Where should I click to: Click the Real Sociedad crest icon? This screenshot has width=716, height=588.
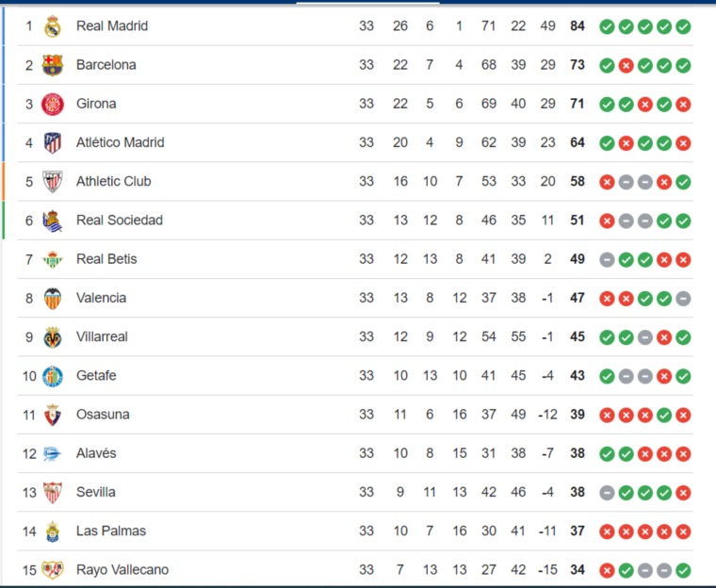point(53,220)
